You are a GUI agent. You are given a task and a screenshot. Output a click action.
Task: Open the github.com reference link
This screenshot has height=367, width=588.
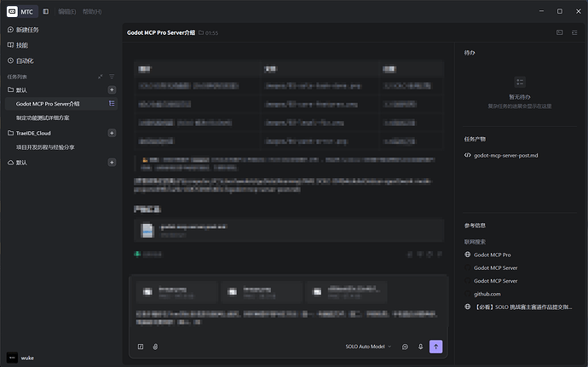pyautogui.click(x=487, y=294)
